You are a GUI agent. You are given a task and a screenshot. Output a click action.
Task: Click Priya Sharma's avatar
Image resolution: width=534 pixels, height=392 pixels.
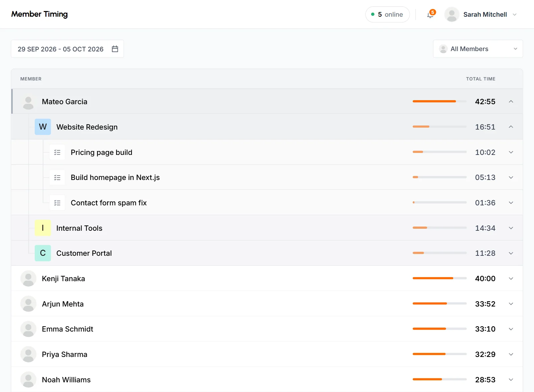28,354
